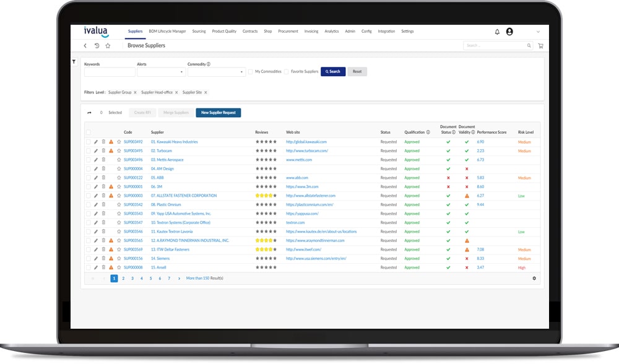The height and width of the screenshot is (364, 619).
Task: Enable the Favorite Suppliers checkbox
Action: click(286, 72)
